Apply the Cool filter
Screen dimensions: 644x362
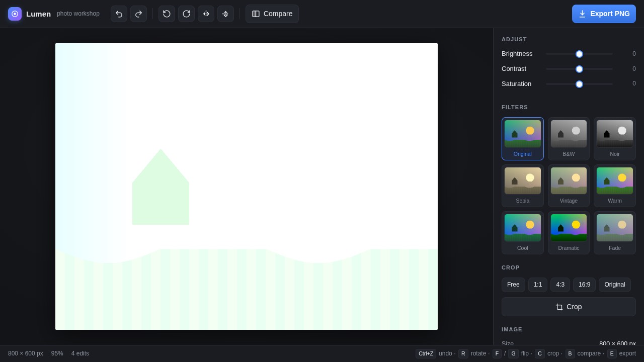(x=523, y=233)
